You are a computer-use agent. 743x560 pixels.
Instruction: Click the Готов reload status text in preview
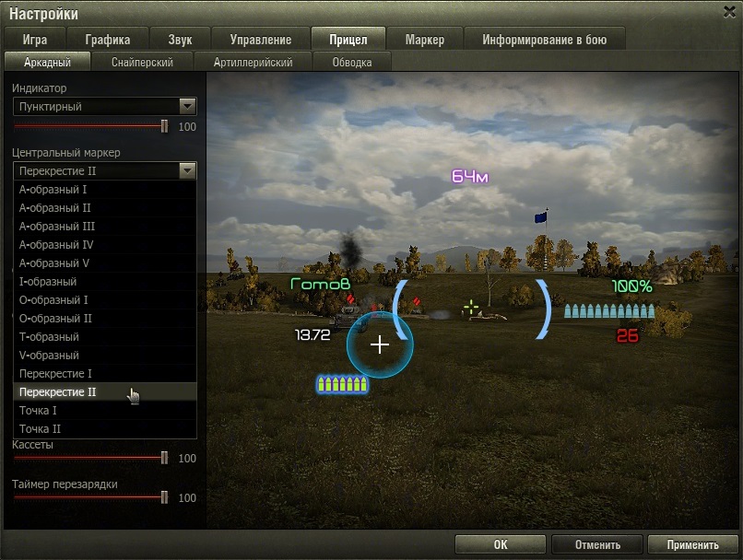point(320,284)
